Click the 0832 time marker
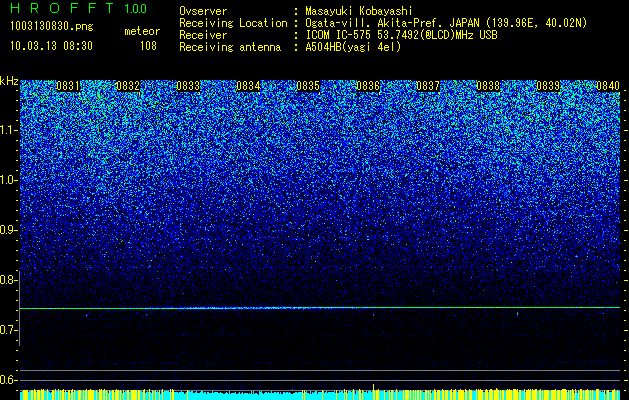The width and height of the screenshot is (629, 400). pyautogui.click(x=128, y=86)
